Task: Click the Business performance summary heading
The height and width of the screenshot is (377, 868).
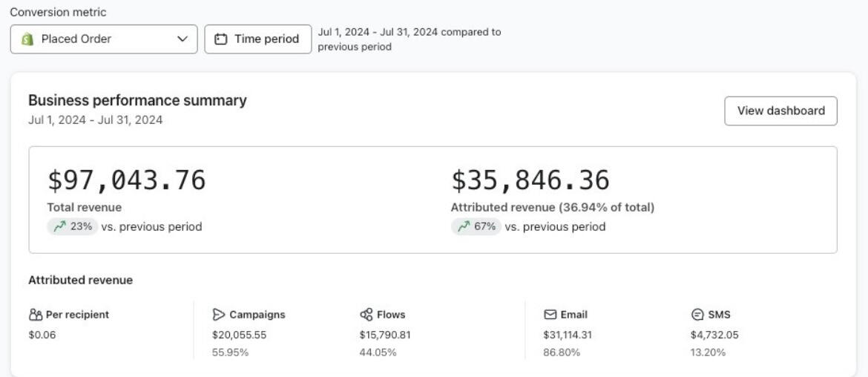Action: tap(137, 101)
